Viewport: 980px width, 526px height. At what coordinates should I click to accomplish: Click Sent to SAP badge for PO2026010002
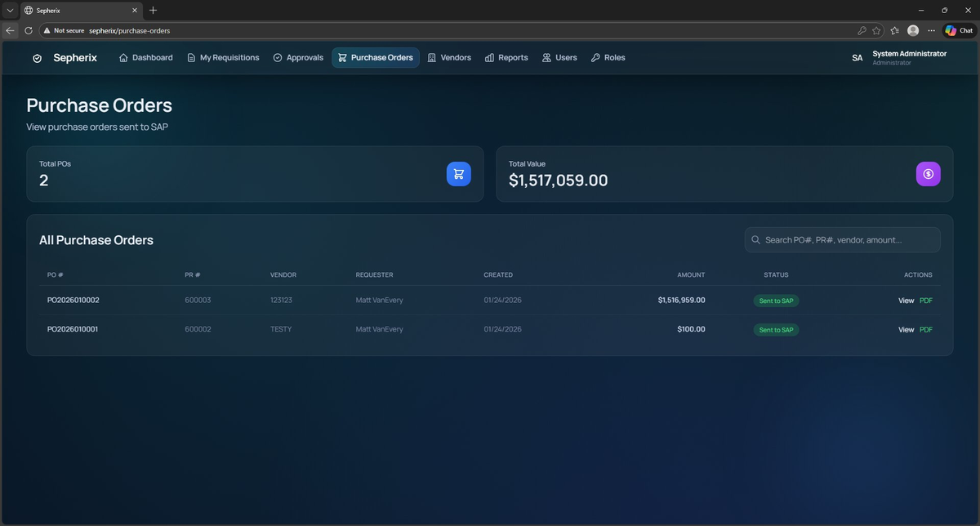pos(776,301)
